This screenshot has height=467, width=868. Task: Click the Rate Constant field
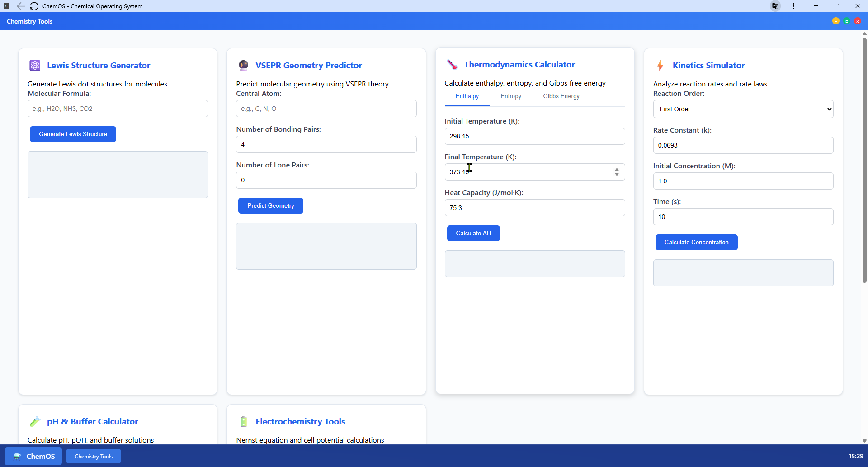click(x=743, y=145)
